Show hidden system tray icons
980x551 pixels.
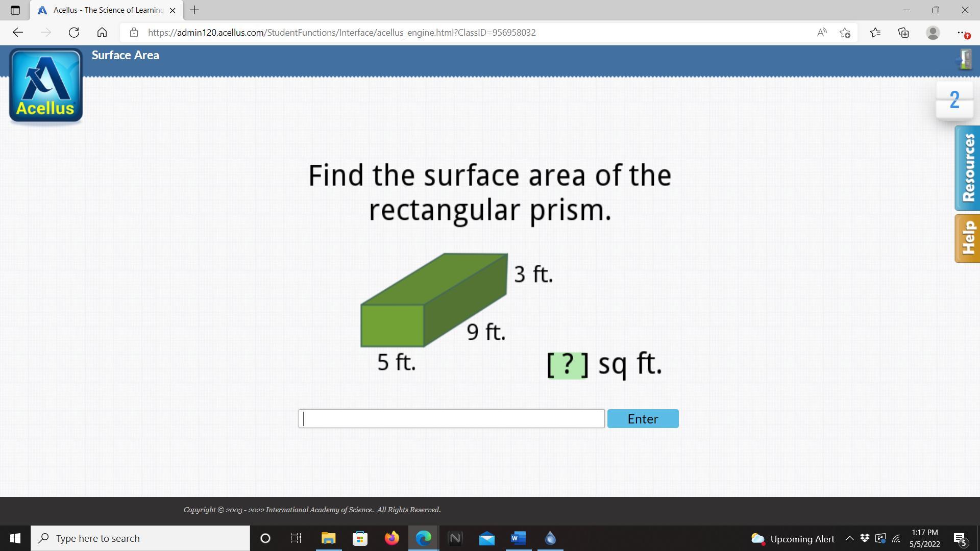click(x=849, y=538)
